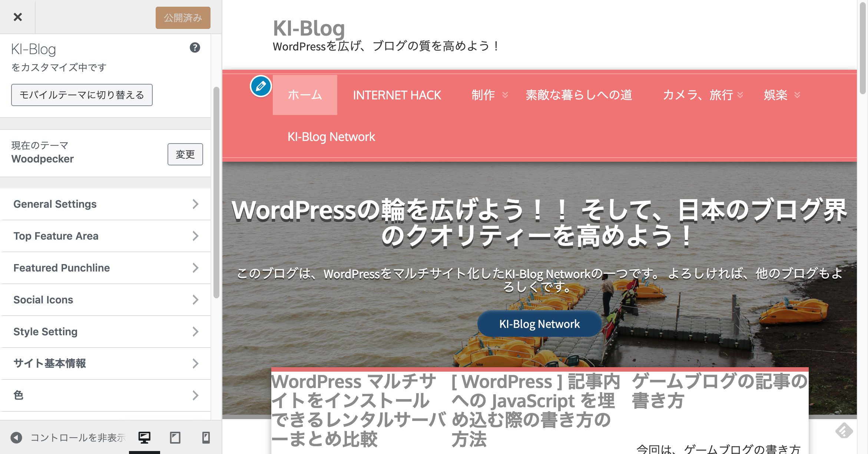This screenshot has width=868, height=454.
Task: Open the General Settings section
Action: pyautogui.click(x=105, y=204)
